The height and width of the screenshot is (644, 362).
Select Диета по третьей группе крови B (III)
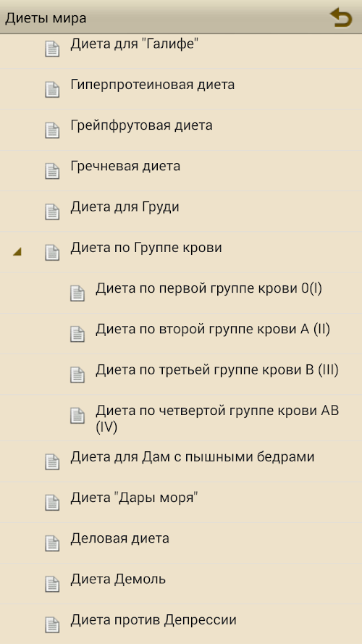[x=181, y=375]
